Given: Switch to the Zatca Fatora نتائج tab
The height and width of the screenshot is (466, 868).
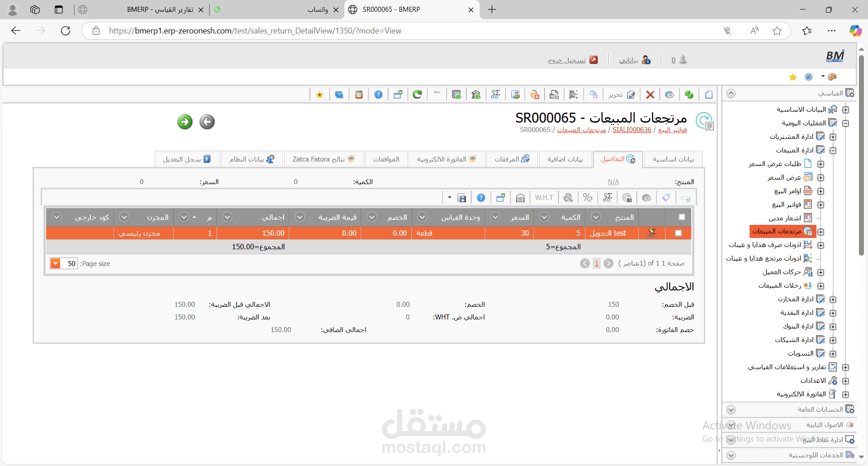Looking at the screenshot, I should tap(323, 159).
